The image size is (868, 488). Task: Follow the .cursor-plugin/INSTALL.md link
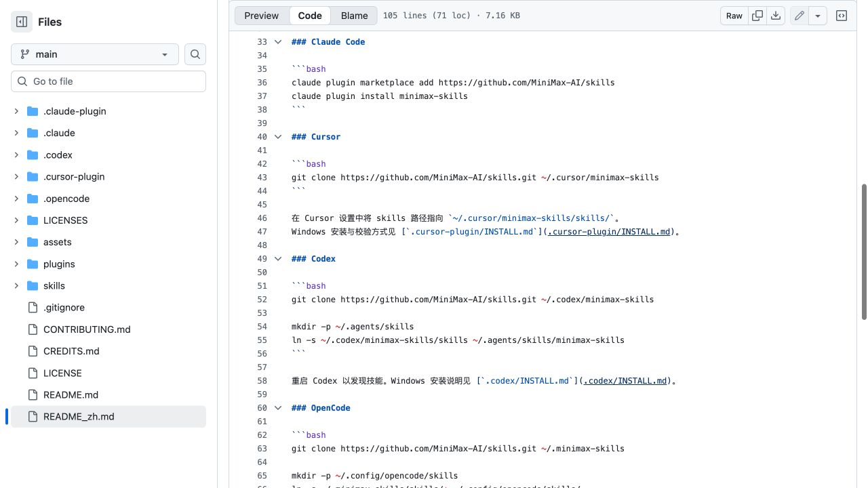pyautogui.click(x=609, y=232)
